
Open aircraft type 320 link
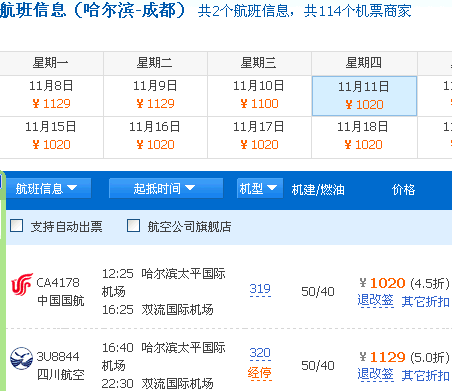tap(260, 353)
